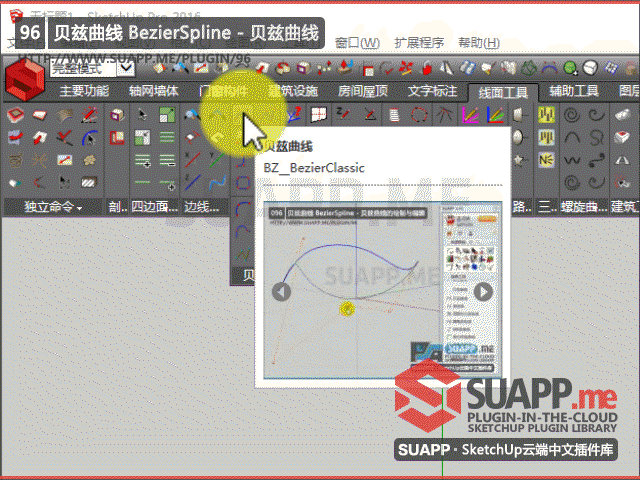
Task: Select the W-shaped curve tool
Action: [x=572, y=160]
